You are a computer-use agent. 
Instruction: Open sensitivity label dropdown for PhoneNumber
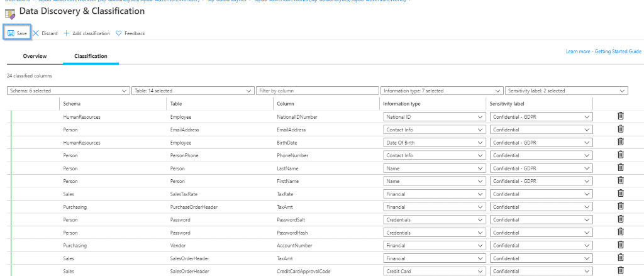point(541,156)
